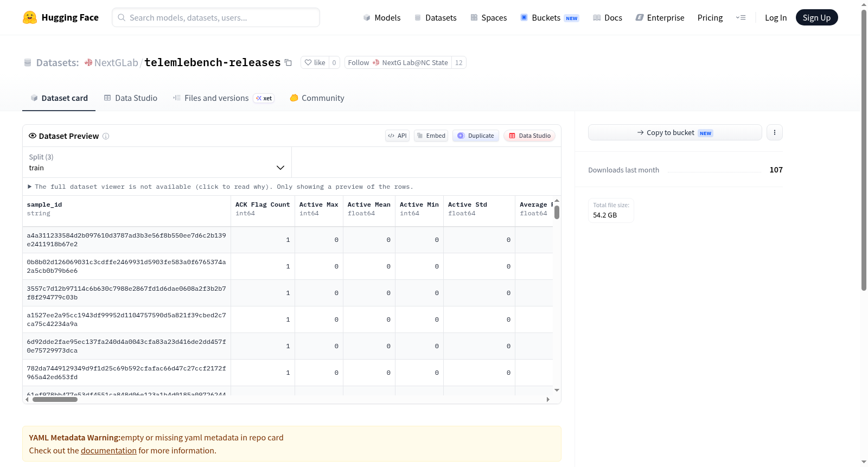Open Data Studio from the preview header
The width and height of the screenshot is (868, 467).
click(529, 136)
